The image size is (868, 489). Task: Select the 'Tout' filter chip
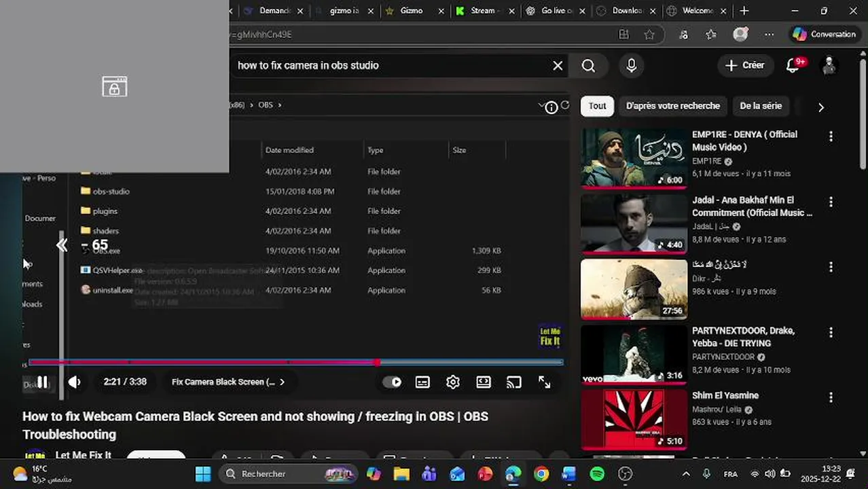click(x=598, y=106)
